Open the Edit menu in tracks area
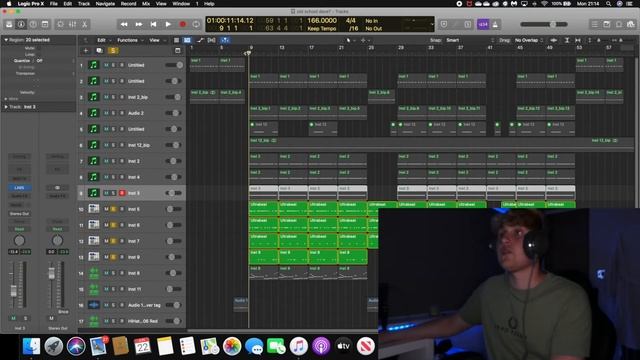 tap(103, 40)
